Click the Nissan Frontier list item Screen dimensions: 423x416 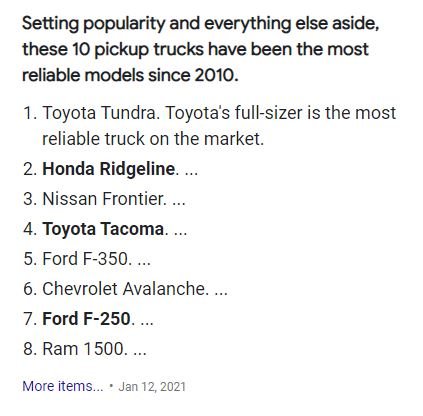click(x=104, y=199)
